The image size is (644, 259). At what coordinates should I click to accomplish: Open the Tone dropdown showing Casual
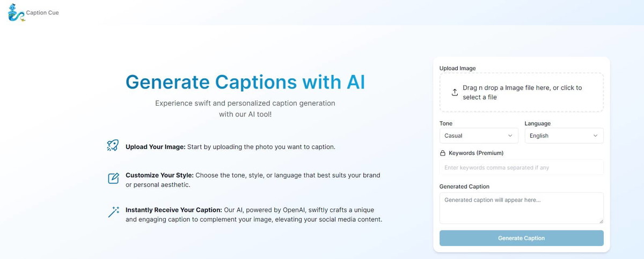coord(479,136)
